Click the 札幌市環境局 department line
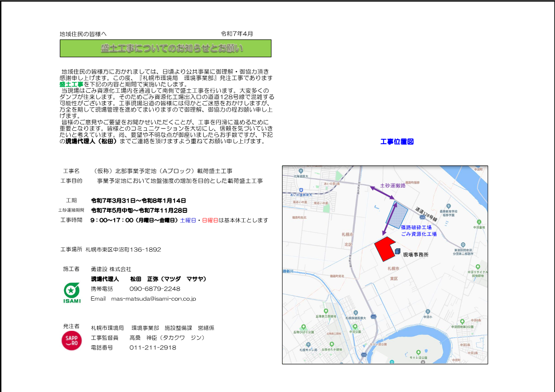The width and height of the screenshot is (555, 392). pyautogui.click(x=153, y=328)
